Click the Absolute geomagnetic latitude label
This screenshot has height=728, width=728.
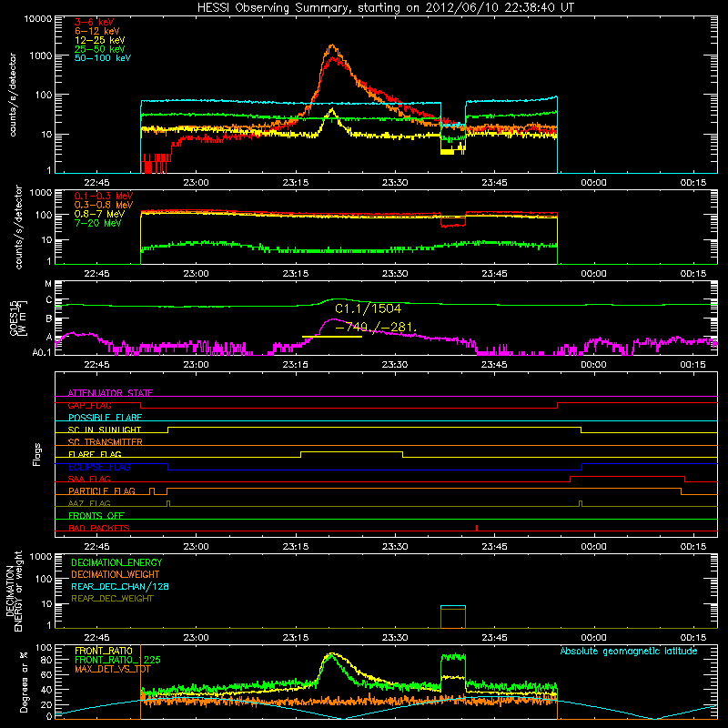point(629,652)
